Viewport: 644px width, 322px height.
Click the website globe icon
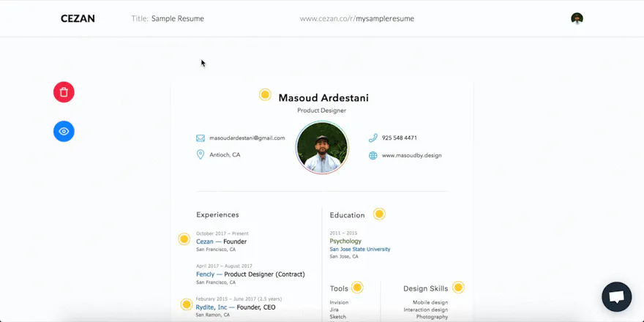tap(373, 156)
